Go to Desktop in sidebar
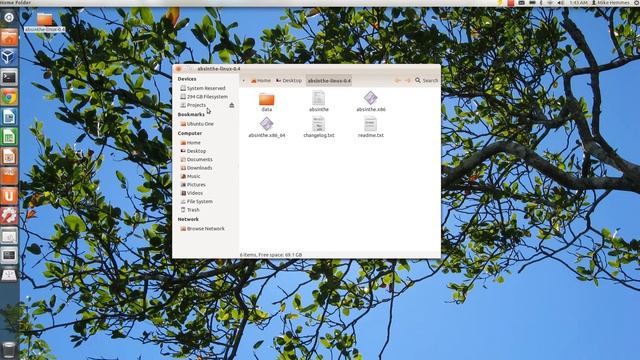 pyautogui.click(x=193, y=151)
